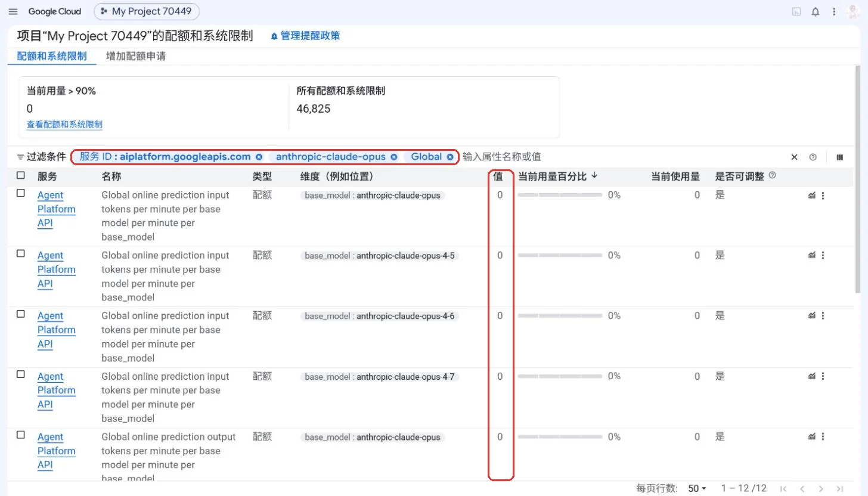Switch to 配额和系统限制 tab
This screenshot has width=868, height=496.
pos(52,56)
